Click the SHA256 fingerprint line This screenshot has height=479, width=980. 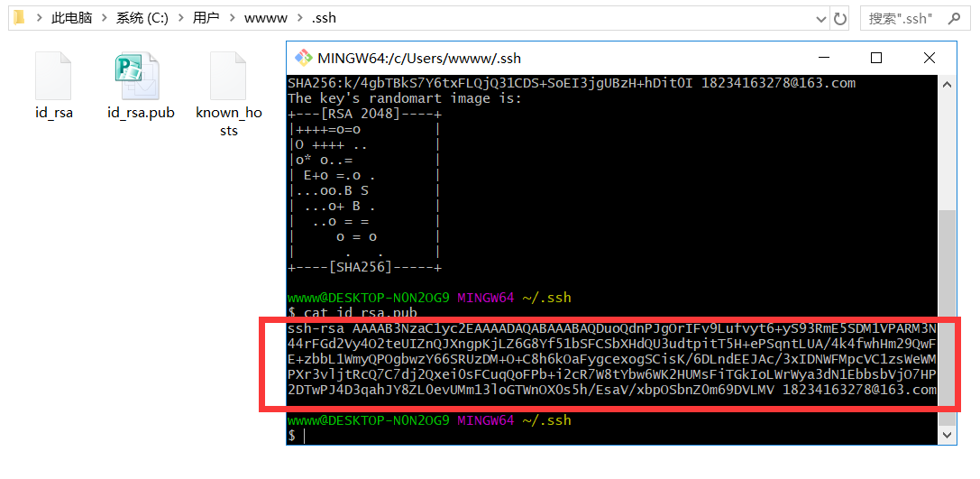click(x=572, y=83)
